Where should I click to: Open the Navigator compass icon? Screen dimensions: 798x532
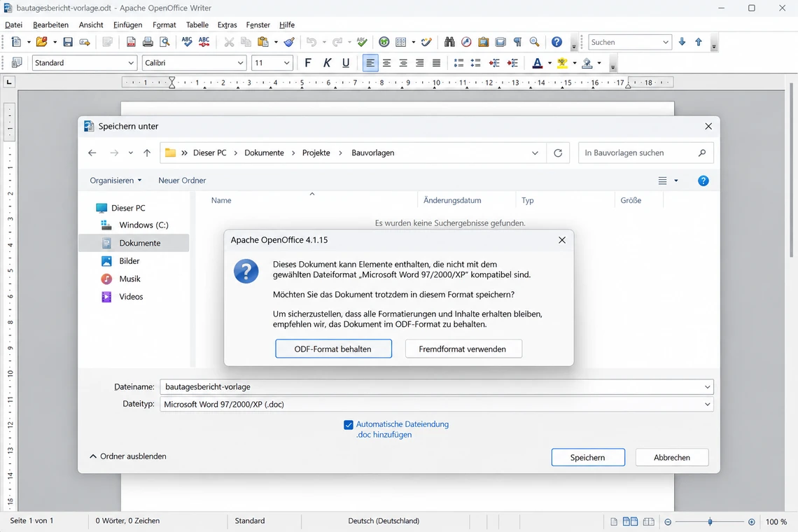click(466, 42)
